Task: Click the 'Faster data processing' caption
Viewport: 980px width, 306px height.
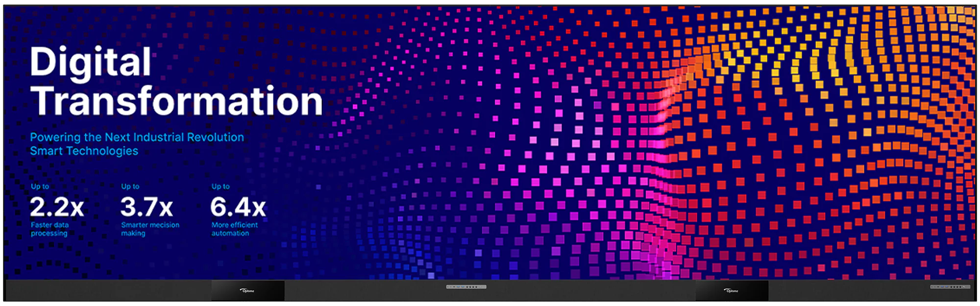Action: point(49,229)
